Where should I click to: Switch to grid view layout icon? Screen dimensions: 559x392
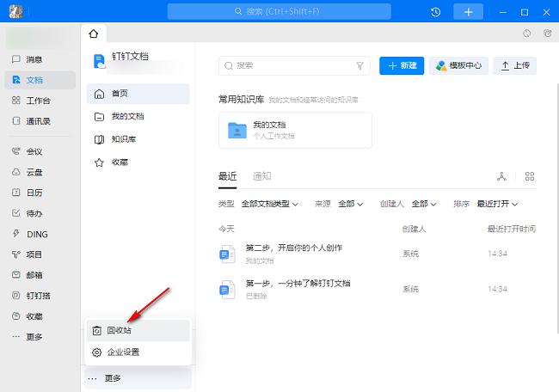[x=530, y=176]
